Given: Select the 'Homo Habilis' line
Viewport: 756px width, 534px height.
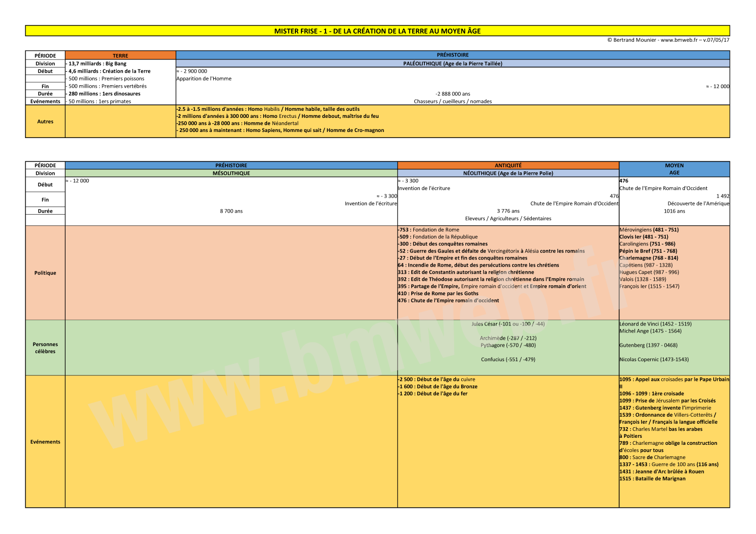Looking at the screenshot, I should point(268,109).
